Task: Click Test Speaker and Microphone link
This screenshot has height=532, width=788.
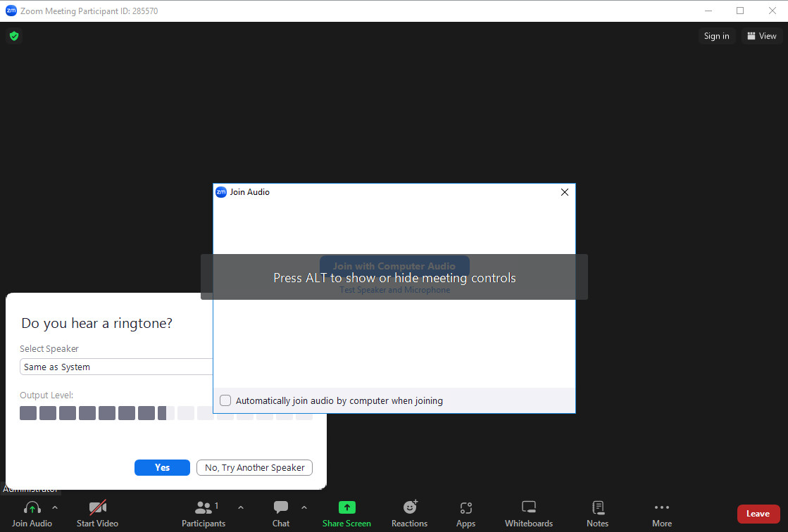Action: (x=394, y=290)
